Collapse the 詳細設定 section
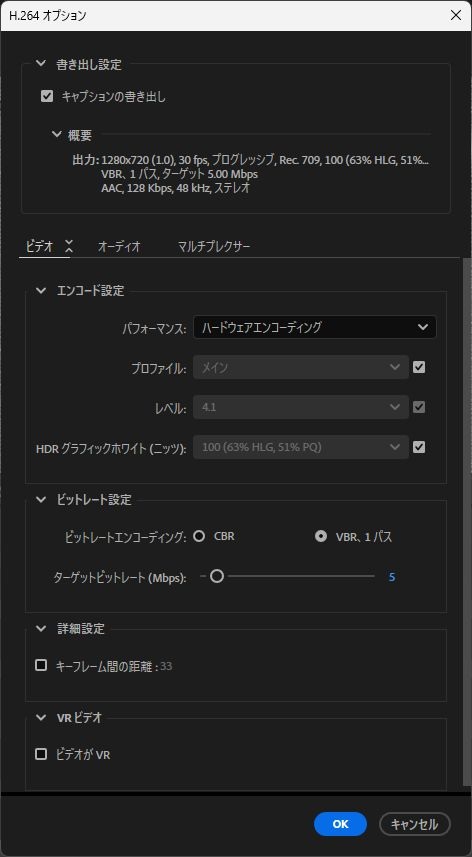 [41, 629]
